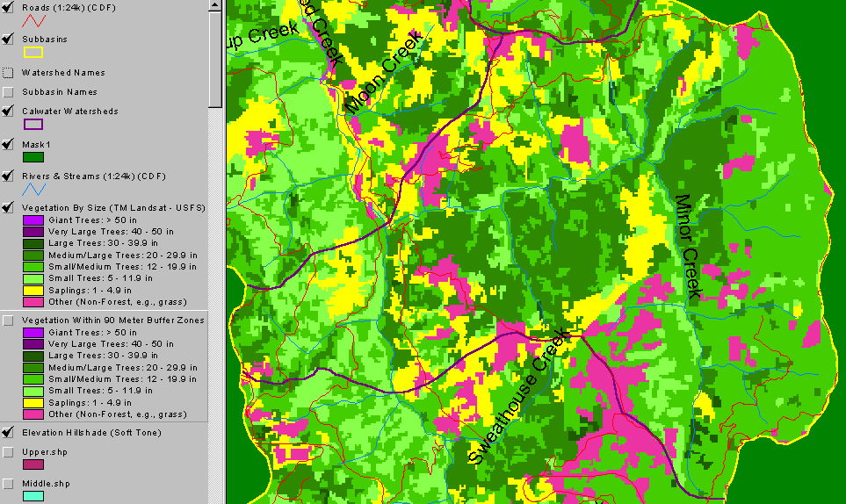Image resolution: width=846 pixels, height=504 pixels.
Task: Select Vegetation By Size (TM Landsat - USFS) title
Action: pos(113,207)
